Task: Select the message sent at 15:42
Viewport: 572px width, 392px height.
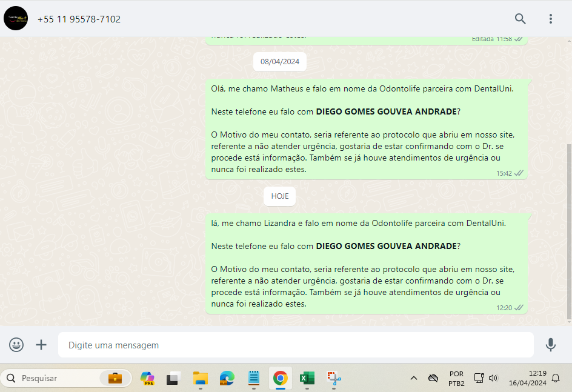Action: (366, 129)
